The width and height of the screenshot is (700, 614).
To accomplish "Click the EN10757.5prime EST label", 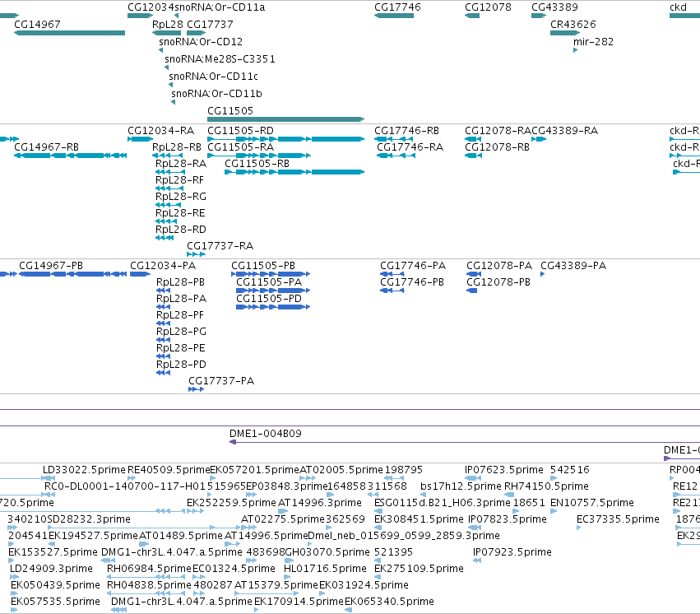I will (x=592, y=503).
